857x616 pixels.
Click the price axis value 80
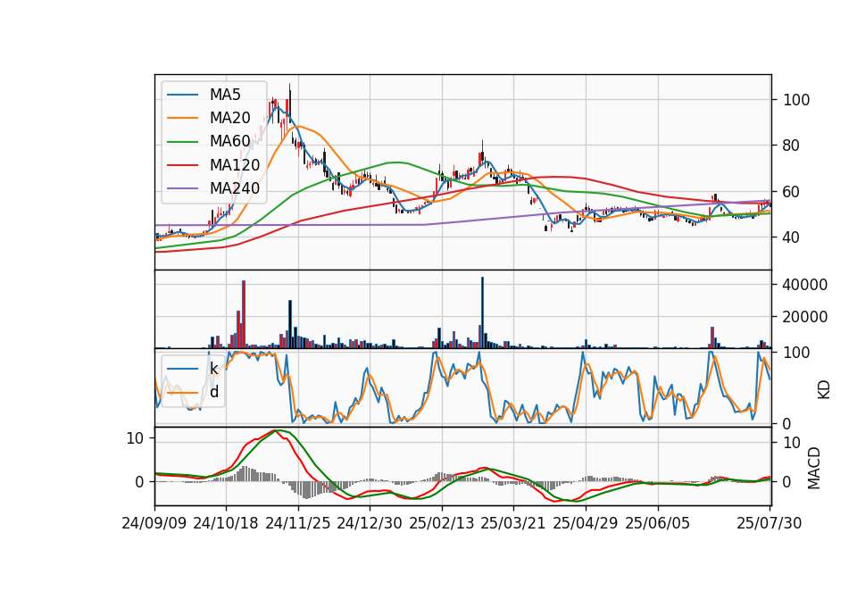792,146
